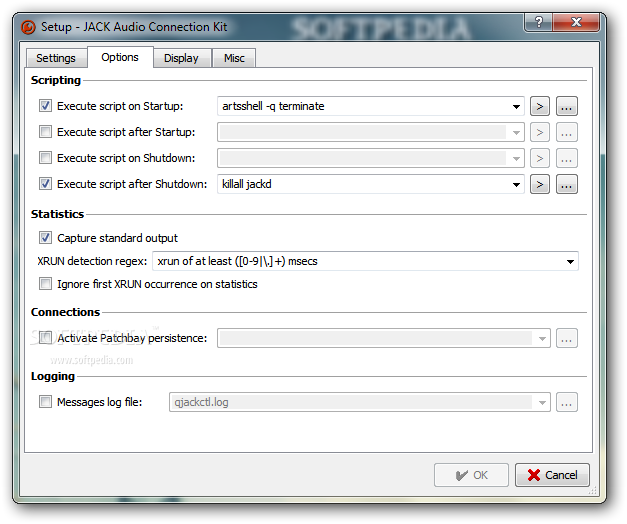The width and height of the screenshot is (627, 524).
Task: Open the XRUN detection regex dropdown arrow
Action: coord(570,262)
